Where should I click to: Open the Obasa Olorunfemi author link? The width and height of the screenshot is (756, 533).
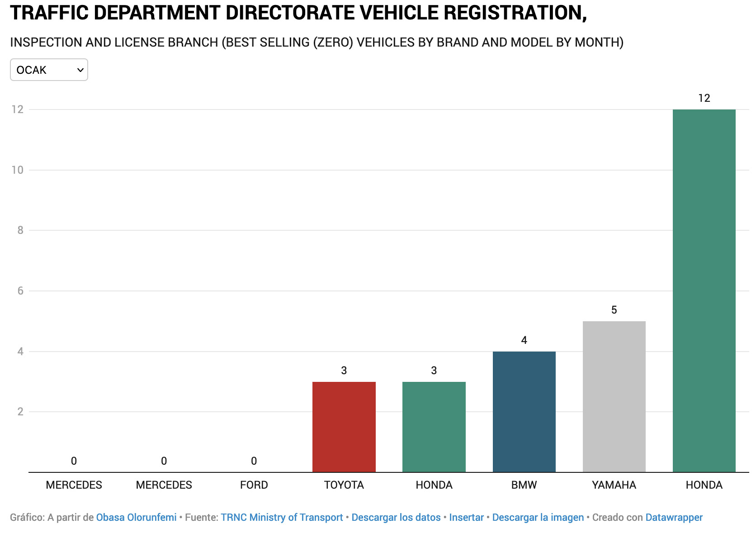point(136,517)
